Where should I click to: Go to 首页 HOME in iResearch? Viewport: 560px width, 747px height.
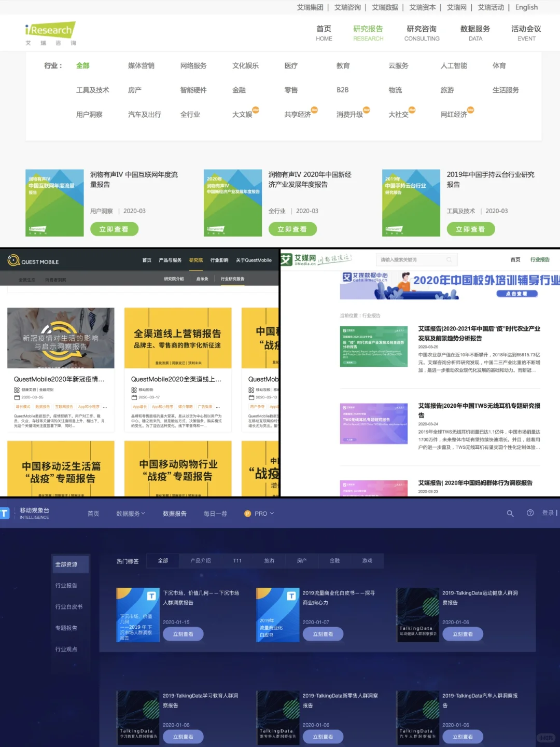pyautogui.click(x=324, y=33)
